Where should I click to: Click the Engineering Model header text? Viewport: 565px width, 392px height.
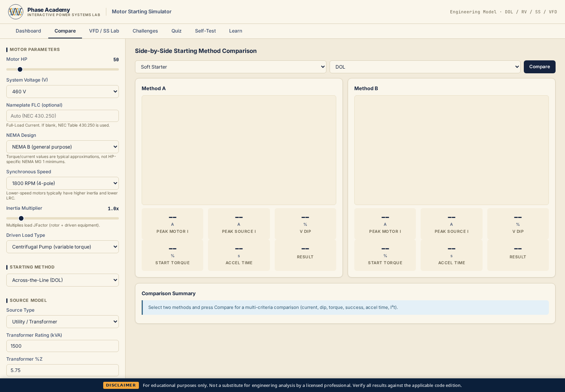point(503,12)
